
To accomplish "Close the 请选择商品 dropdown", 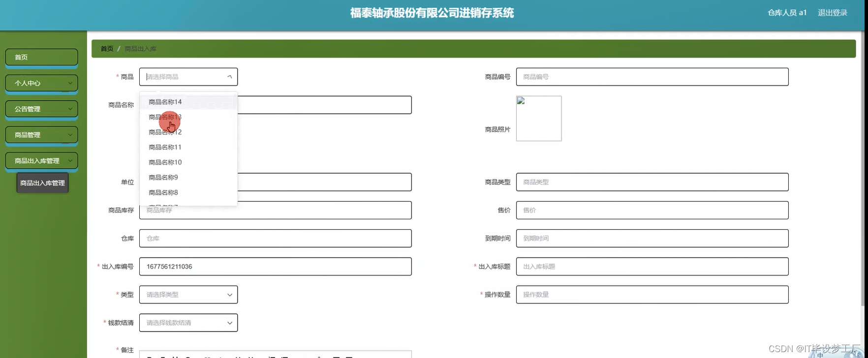I will tap(188, 77).
